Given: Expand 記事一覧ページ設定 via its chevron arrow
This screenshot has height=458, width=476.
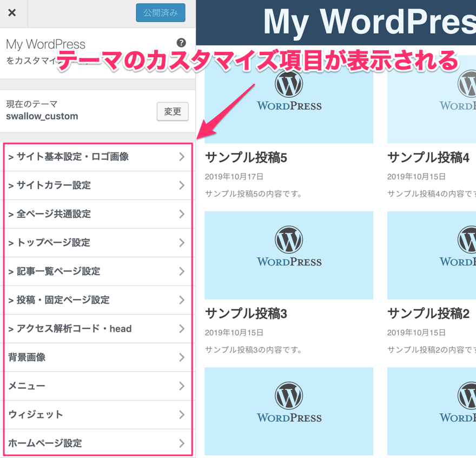Looking at the screenshot, I should 182,271.
